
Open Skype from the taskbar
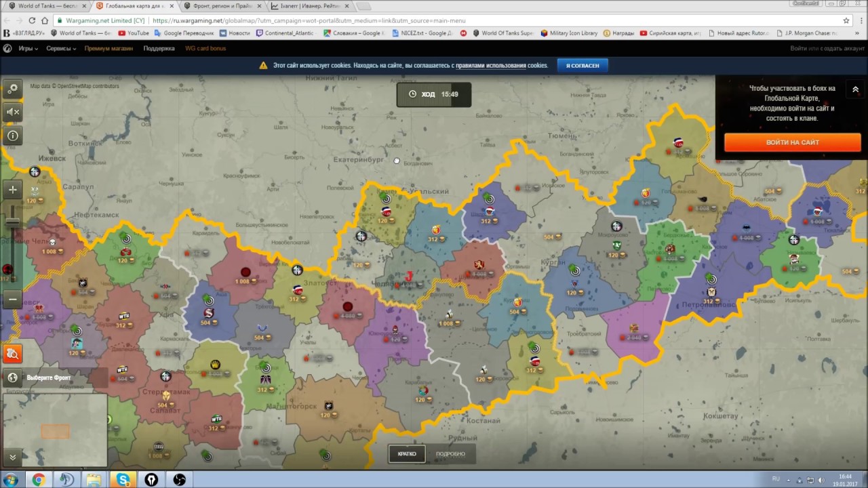(123, 480)
